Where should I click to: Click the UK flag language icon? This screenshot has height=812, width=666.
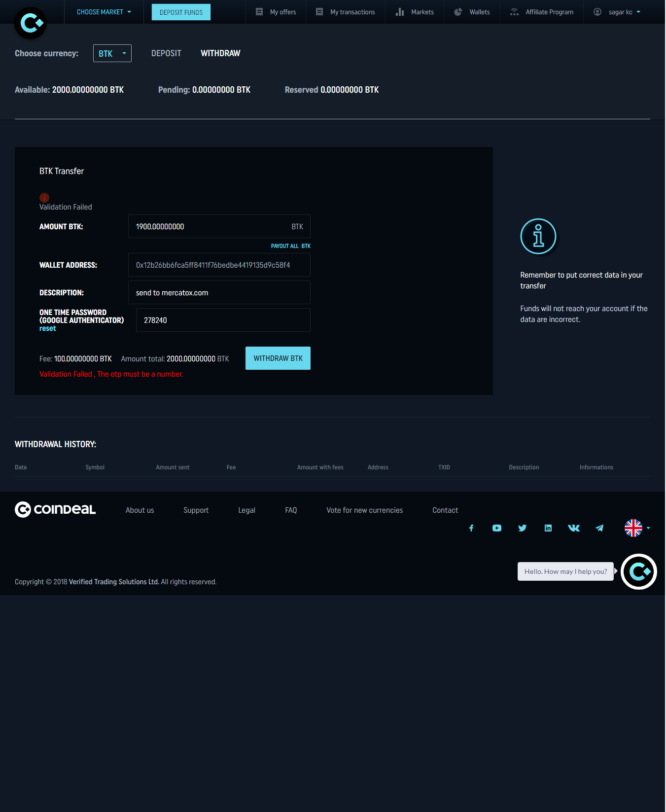click(633, 528)
